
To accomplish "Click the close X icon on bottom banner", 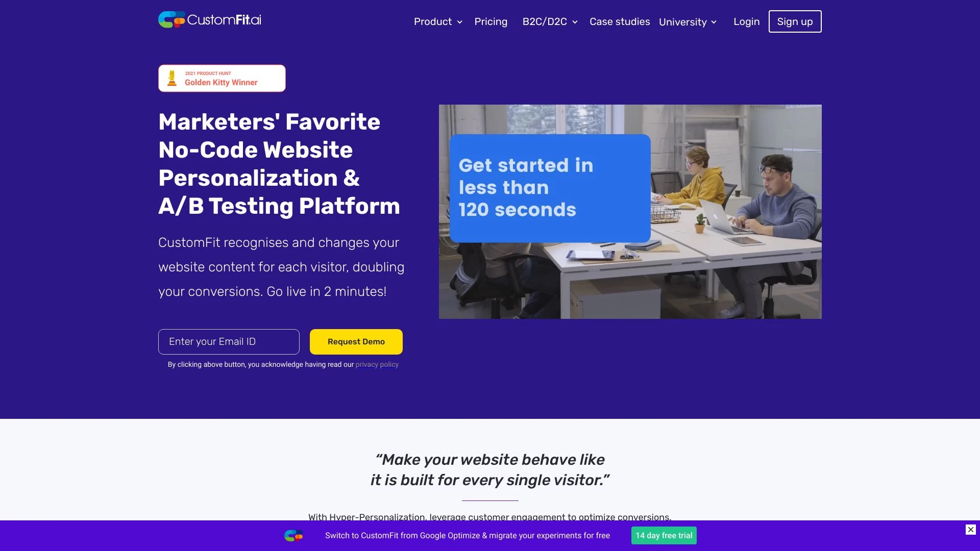I will [971, 530].
